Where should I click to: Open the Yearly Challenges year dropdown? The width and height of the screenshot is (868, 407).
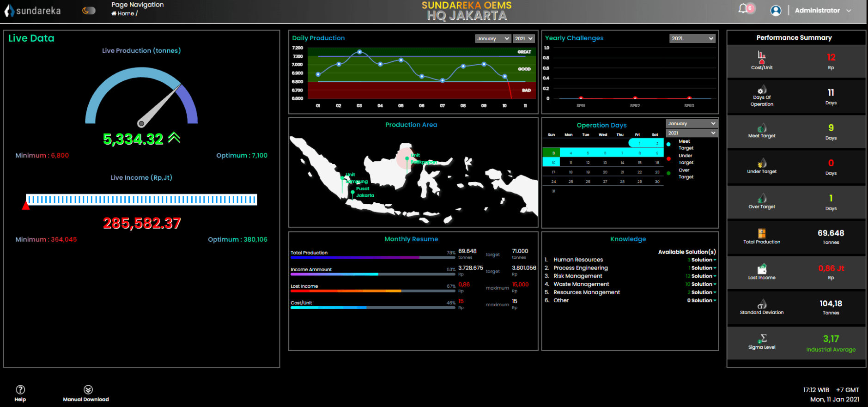click(x=692, y=38)
